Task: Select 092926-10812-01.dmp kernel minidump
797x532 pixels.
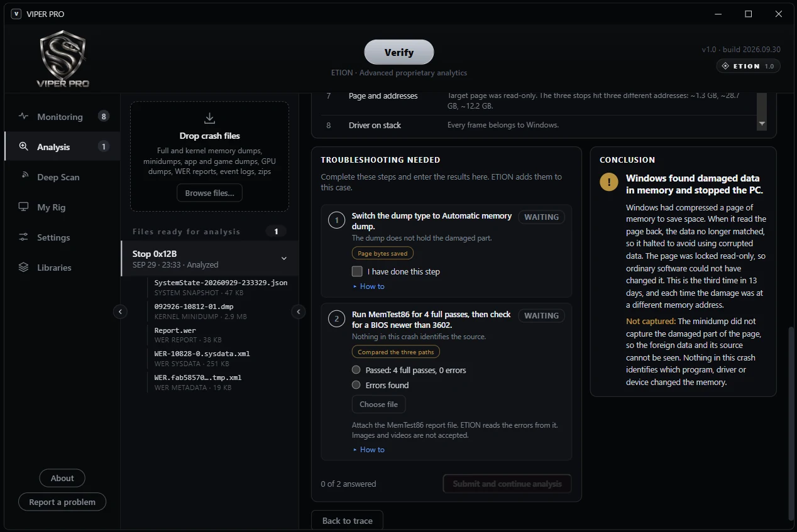Action: pos(221,311)
